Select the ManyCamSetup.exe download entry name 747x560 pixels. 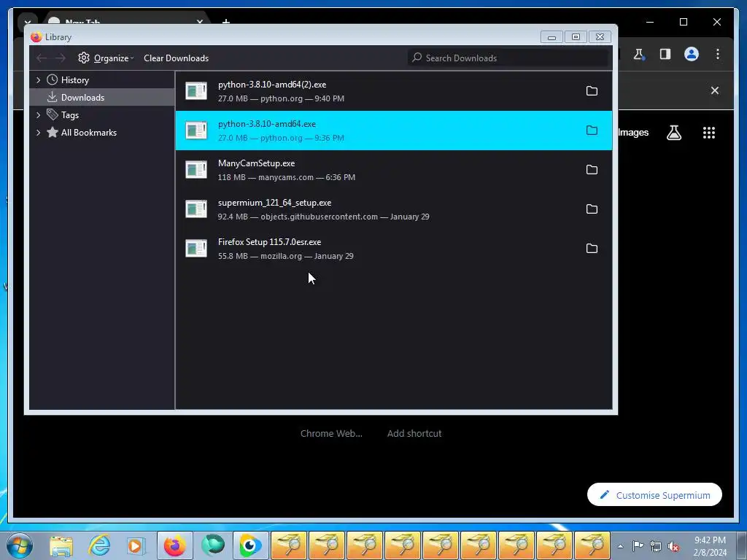pos(256,163)
